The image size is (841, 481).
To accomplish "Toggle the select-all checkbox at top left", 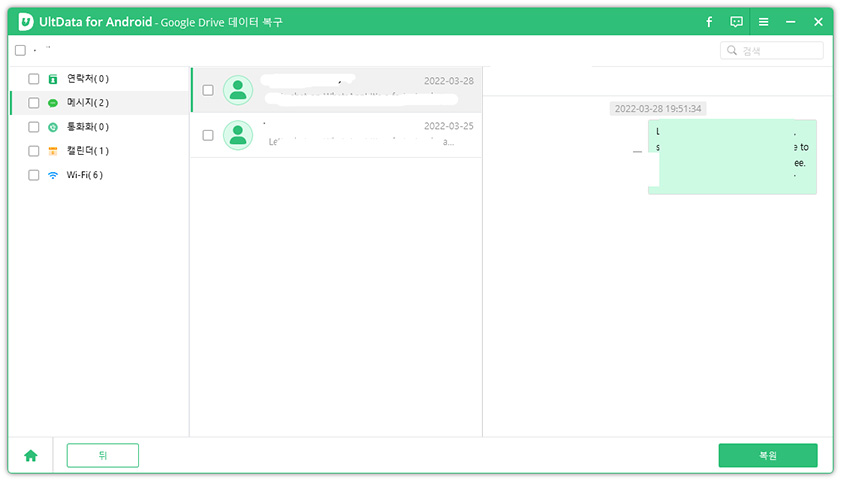I will pos(20,50).
